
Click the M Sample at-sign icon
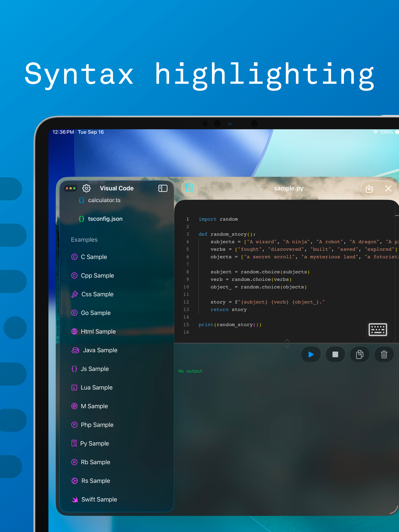pos(74,406)
